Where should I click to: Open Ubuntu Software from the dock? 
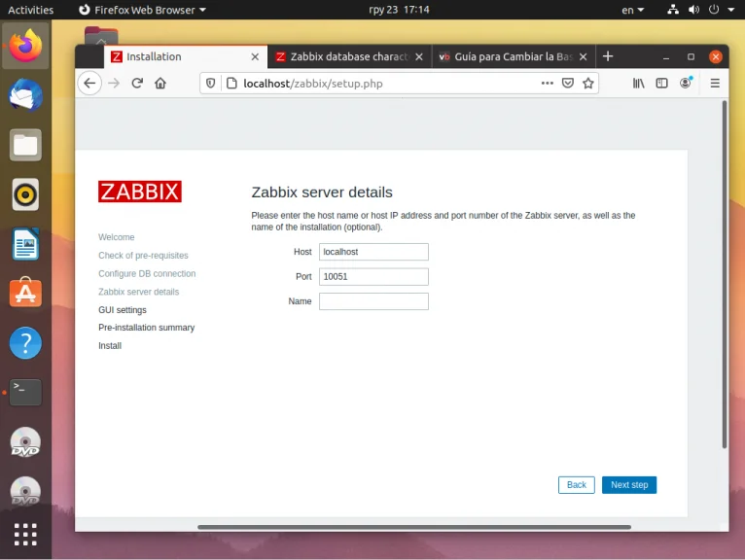(x=25, y=292)
